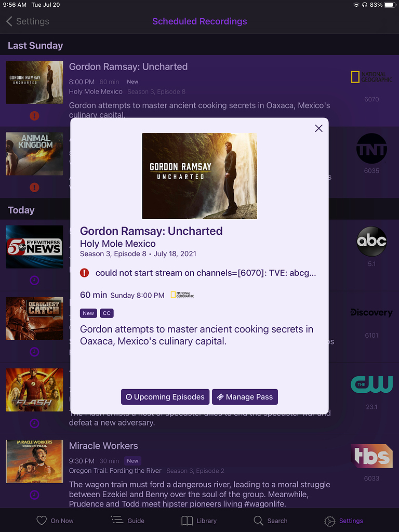
Task: Open Upcoming Episodes for Gordon Ramsay
Action: pyautogui.click(x=165, y=397)
